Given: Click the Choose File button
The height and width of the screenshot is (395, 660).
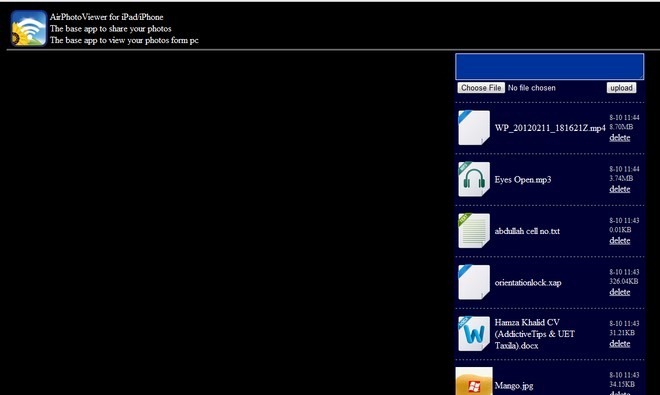Looking at the screenshot, I should pos(481,88).
